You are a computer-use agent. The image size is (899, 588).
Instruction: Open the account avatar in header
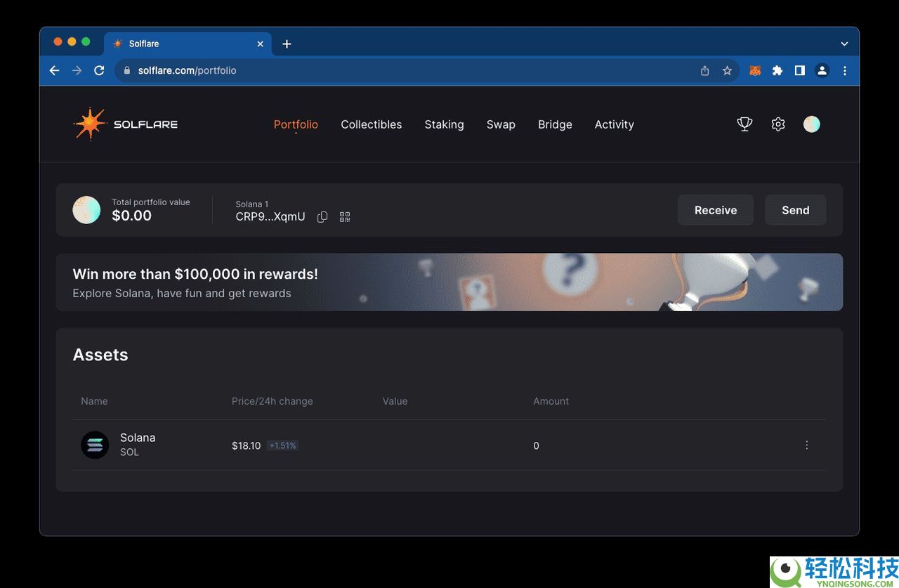pos(812,124)
